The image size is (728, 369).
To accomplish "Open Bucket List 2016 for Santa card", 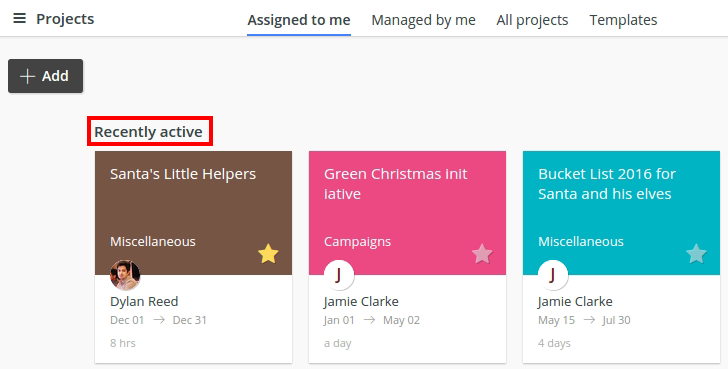I will (622, 257).
